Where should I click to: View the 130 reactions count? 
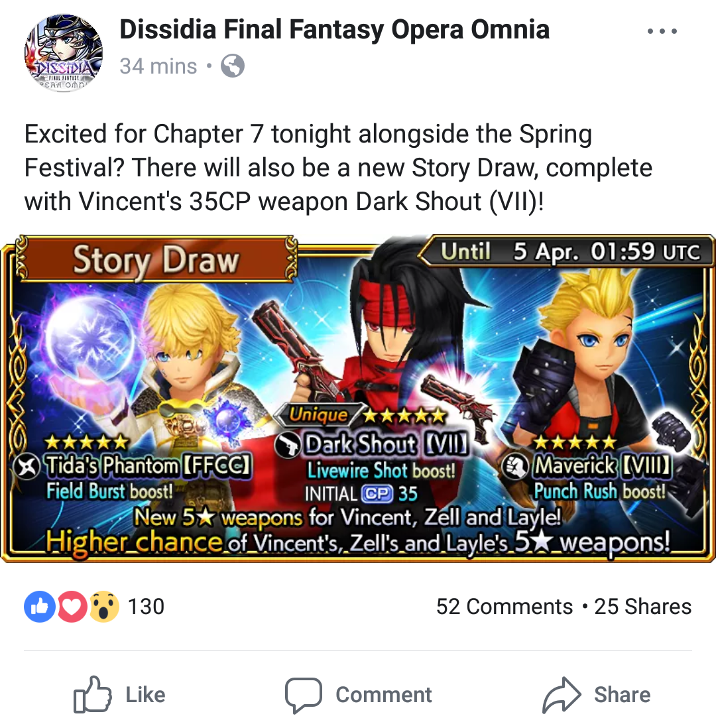[146, 607]
